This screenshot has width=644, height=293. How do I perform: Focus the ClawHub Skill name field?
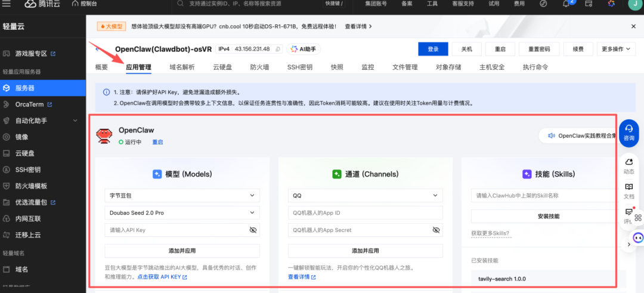(549, 196)
